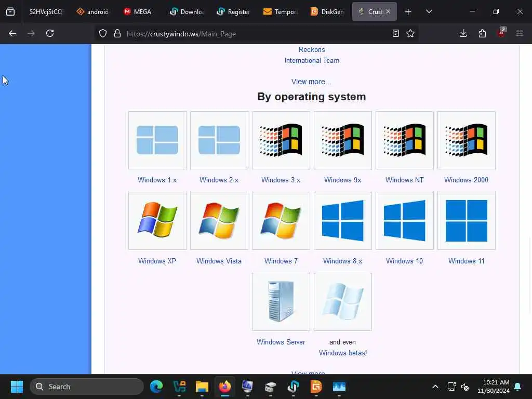This screenshot has width=532, height=399.
Task: Follow the Reckons link
Action: 312,49
